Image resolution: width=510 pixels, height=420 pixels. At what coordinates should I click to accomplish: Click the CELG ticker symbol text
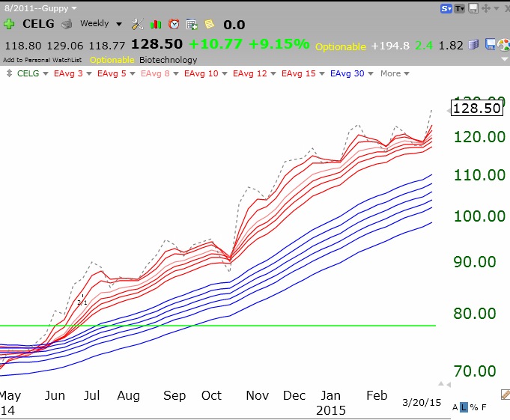pyautogui.click(x=38, y=24)
